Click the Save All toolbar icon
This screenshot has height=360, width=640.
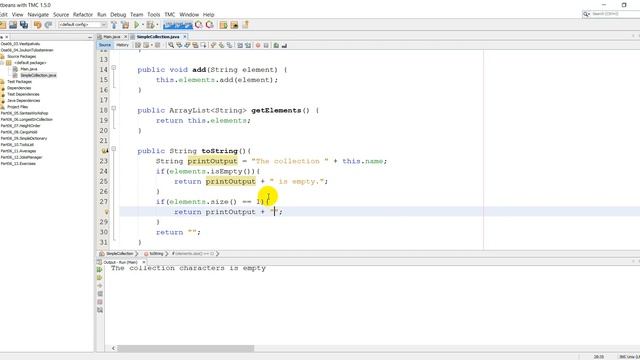[x=24, y=25]
